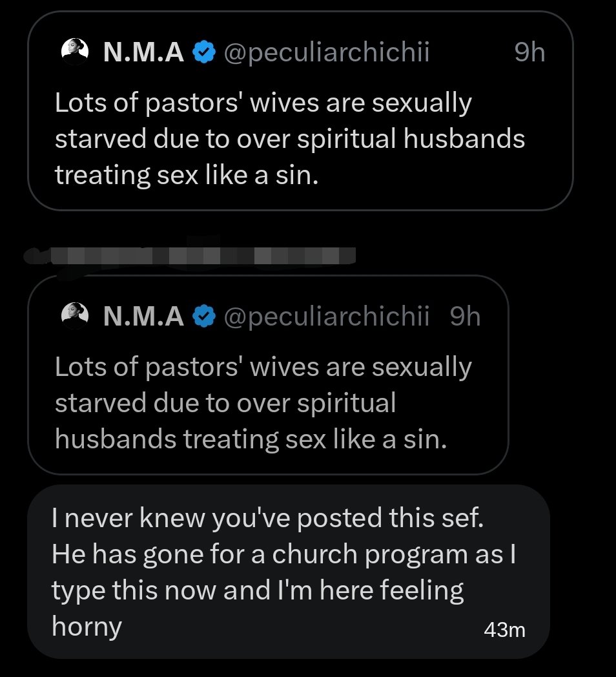Viewport: 616px width, 677px height.
Task: Click the verified badge in the first quoted tweet
Action: [205, 53]
